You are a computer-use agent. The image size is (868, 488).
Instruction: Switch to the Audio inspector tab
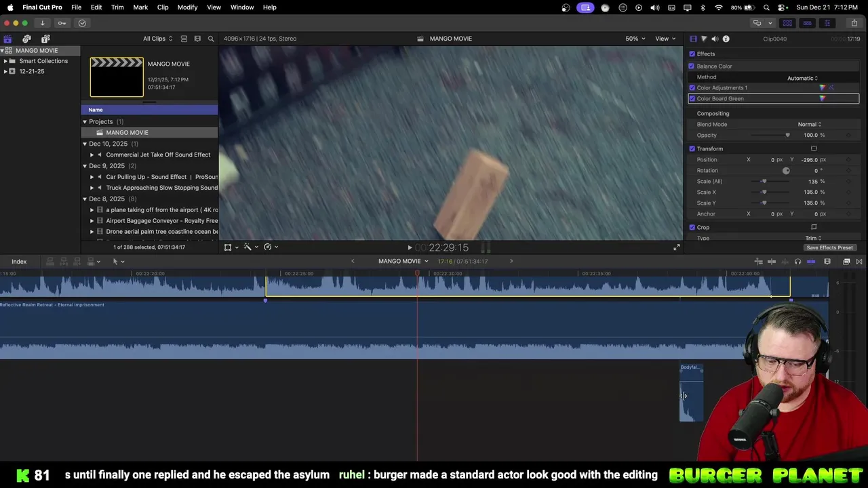(x=715, y=39)
